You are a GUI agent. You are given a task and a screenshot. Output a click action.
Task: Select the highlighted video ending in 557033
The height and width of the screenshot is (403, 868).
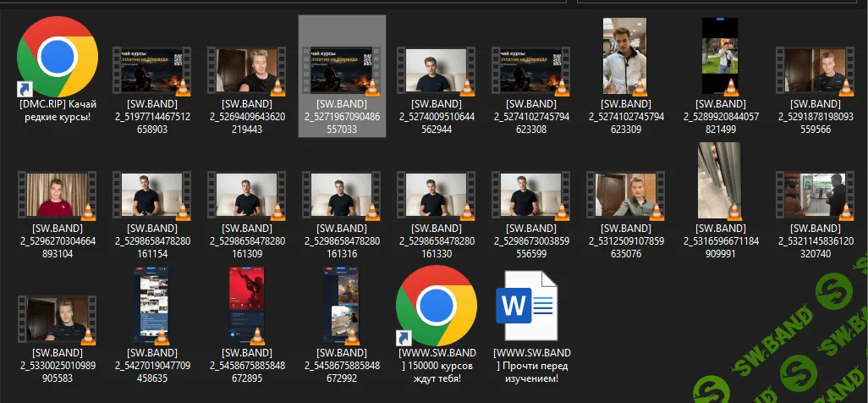[343, 69]
